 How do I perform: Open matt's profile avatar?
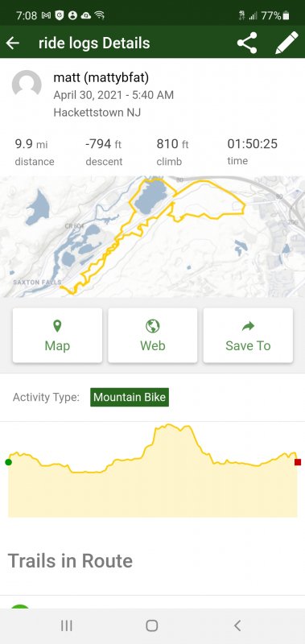click(27, 85)
